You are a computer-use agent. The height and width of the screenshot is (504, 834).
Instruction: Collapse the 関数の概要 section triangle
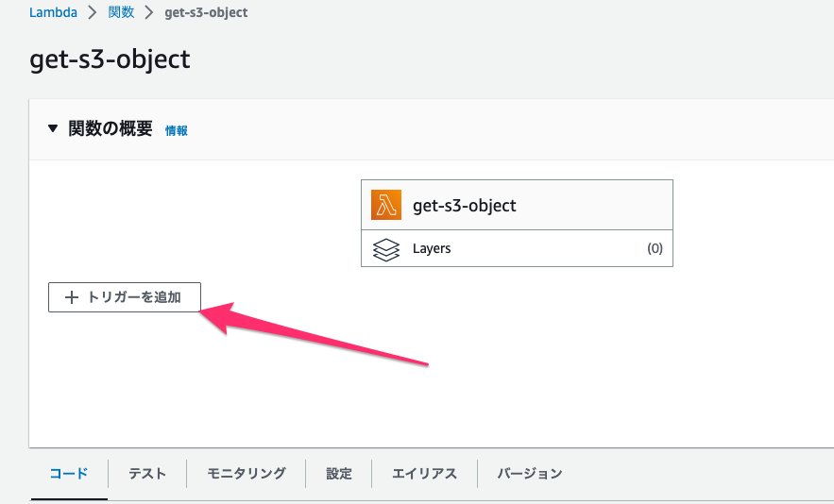[x=53, y=128]
